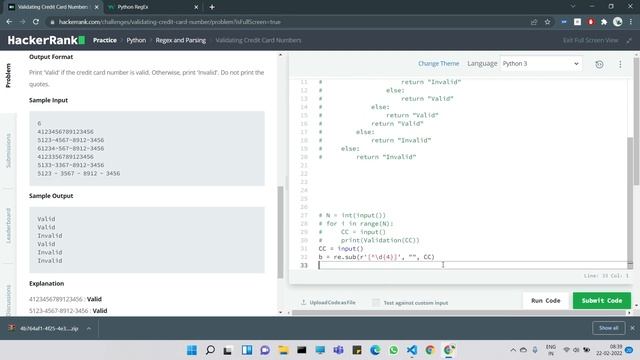Close the downloads bar
This screenshot has height=360, width=640.
[632, 328]
